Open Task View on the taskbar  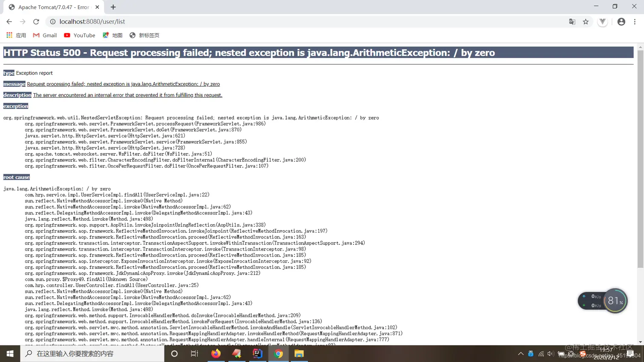(195, 353)
